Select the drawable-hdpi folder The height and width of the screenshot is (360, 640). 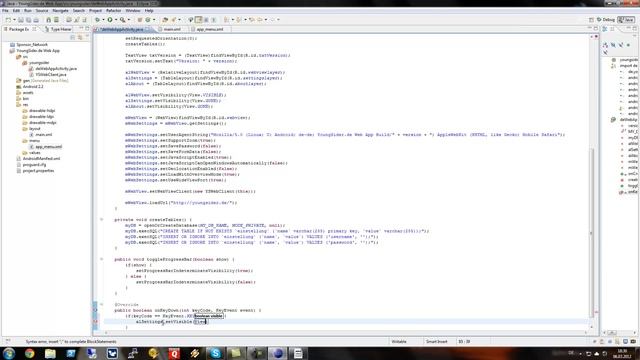pos(42,111)
